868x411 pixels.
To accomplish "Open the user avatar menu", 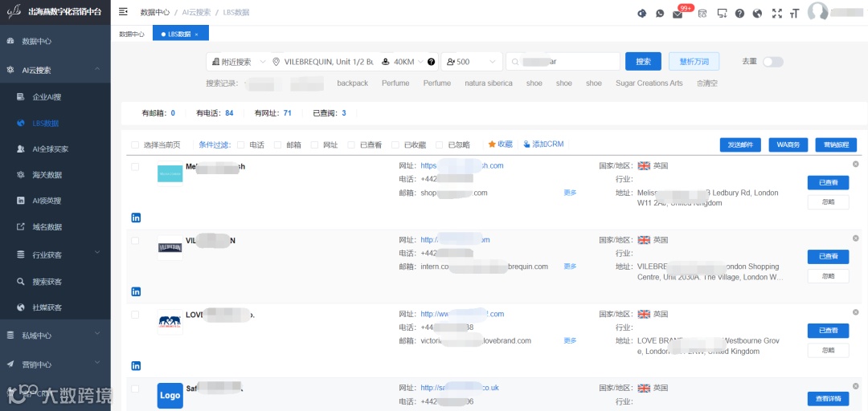I will tap(817, 12).
